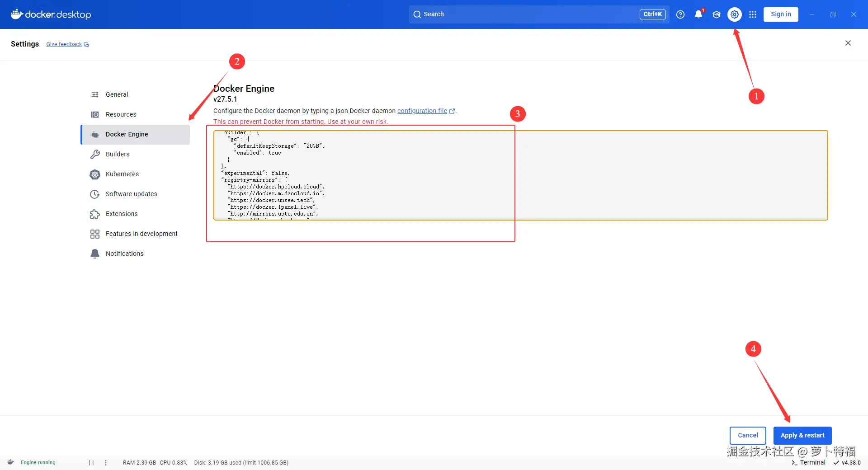Click the RAM 2.39 GB readout
Image resolution: width=868 pixels, height=470 pixels.
(139, 462)
